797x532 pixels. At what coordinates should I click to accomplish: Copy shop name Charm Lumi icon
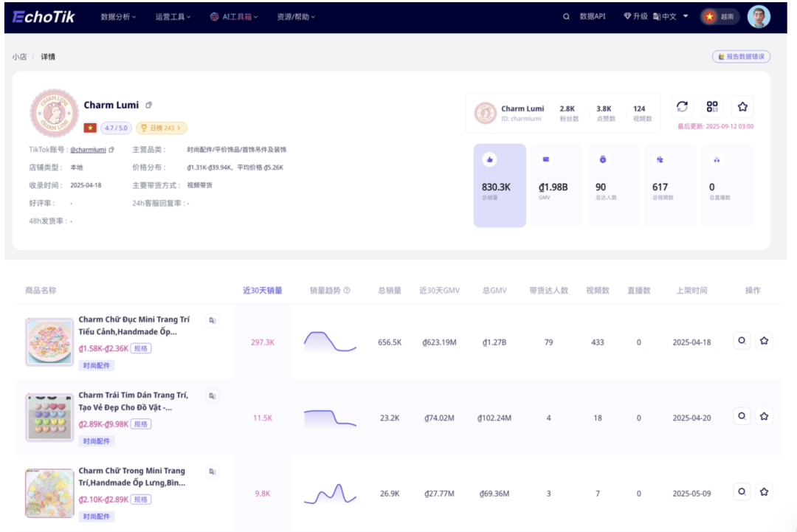pos(148,106)
